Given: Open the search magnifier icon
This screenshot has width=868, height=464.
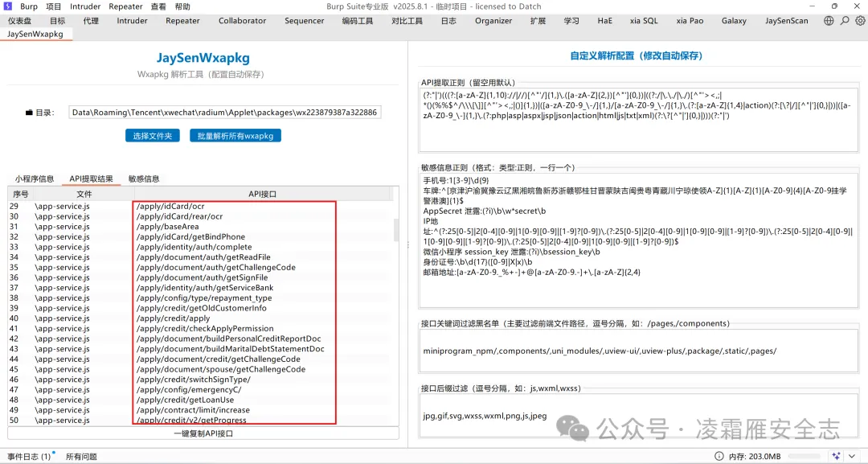Looking at the screenshot, I should coord(844,20).
